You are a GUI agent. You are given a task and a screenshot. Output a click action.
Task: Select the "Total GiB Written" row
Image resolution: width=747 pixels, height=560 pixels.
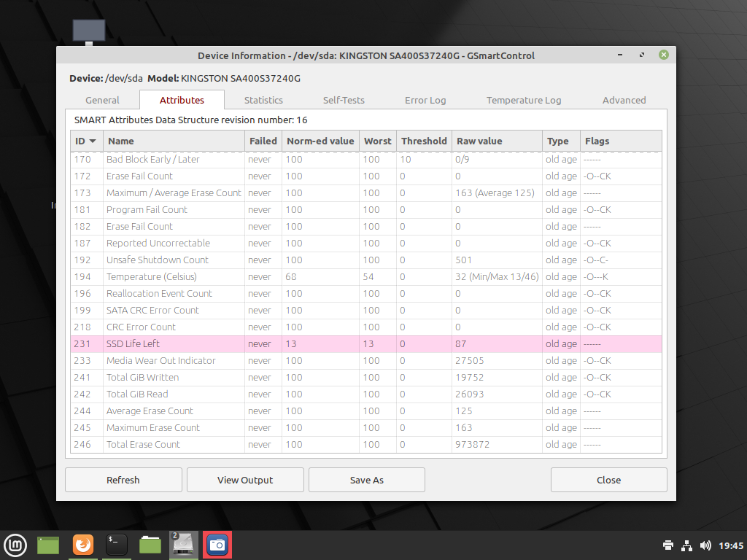click(366, 377)
